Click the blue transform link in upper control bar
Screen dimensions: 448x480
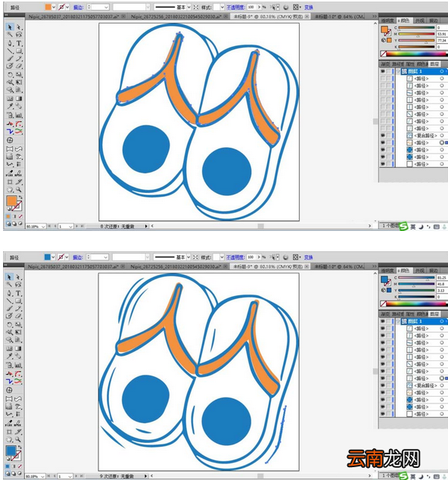pyautogui.click(x=309, y=7)
